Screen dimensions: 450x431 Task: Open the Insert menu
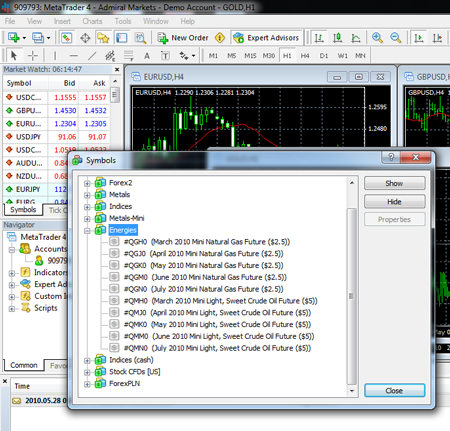(x=62, y=21)
